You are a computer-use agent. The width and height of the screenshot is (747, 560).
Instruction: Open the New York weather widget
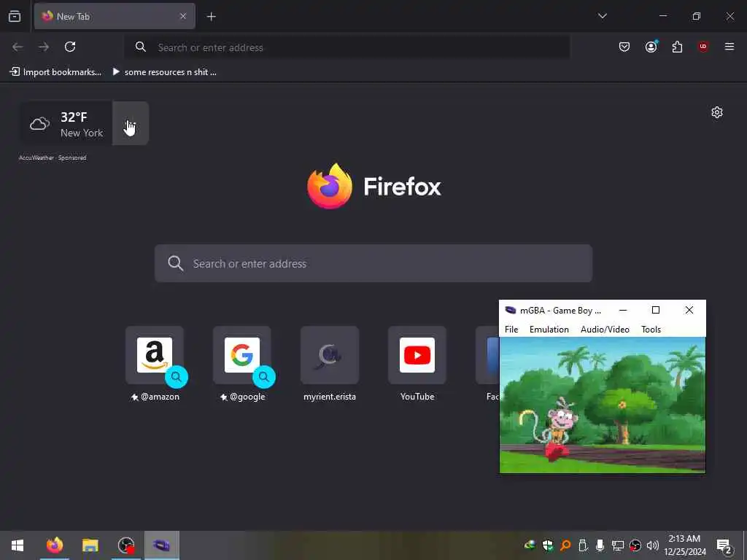[66, 124]
